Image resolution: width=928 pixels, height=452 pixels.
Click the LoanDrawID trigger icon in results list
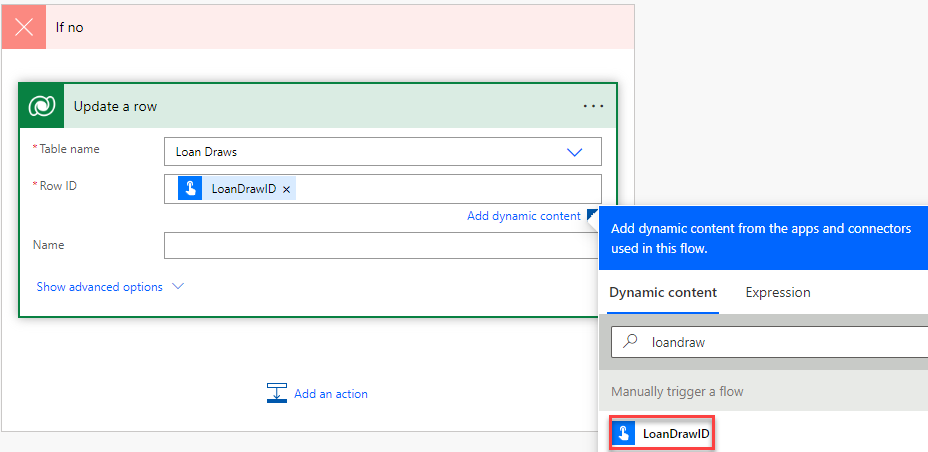point(624,433)
